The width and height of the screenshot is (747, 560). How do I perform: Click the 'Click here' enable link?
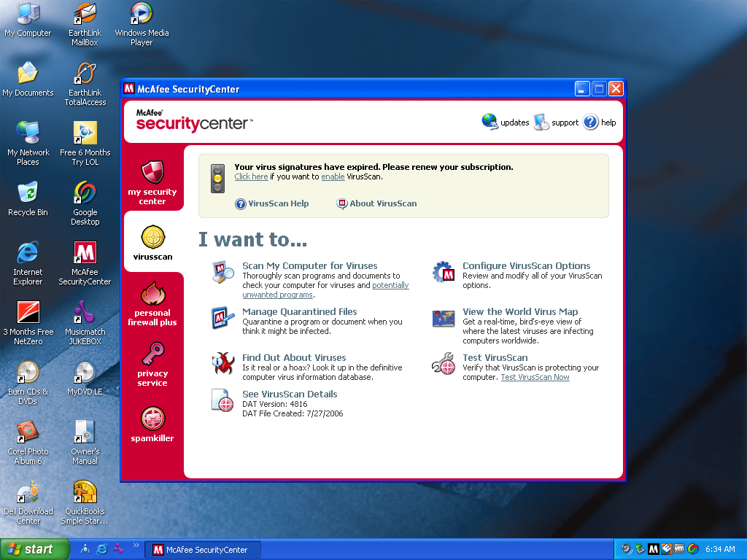tap(251, 176)
